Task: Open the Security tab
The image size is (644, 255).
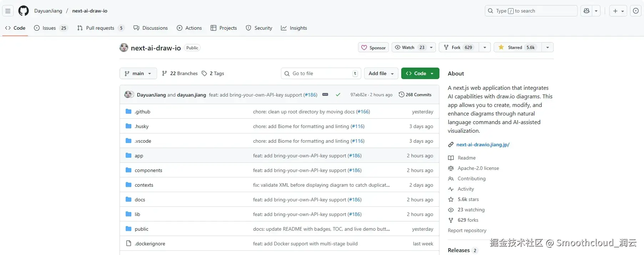Action: tap(259, 28)
